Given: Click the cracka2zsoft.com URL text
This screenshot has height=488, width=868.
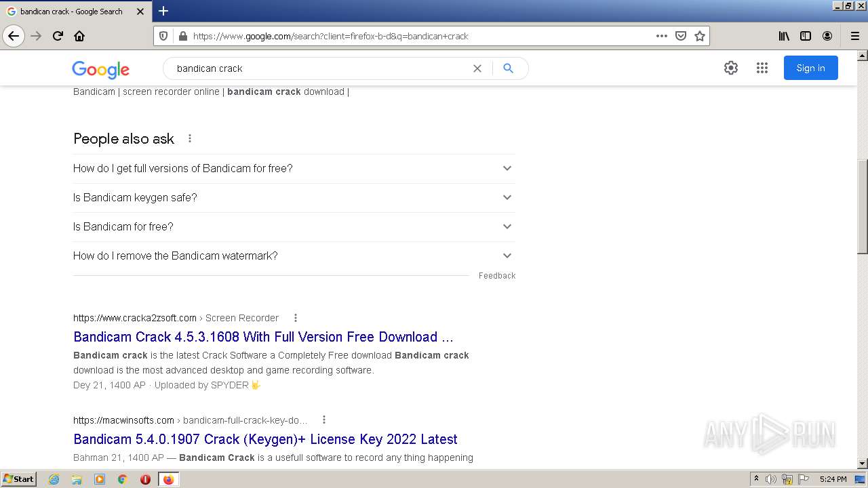Looking at the screenshot, I should pyautogui.click(x=135, y=318).
